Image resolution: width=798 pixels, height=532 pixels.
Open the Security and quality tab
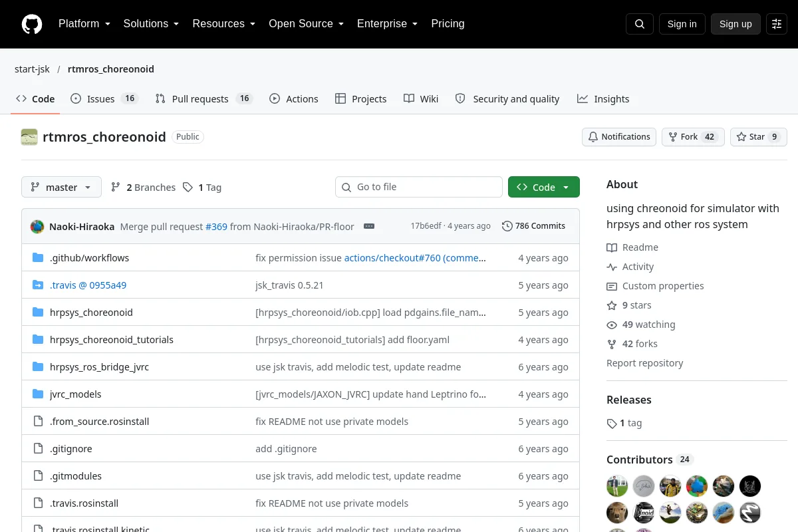pyautogui.click(x=507, y=99)
